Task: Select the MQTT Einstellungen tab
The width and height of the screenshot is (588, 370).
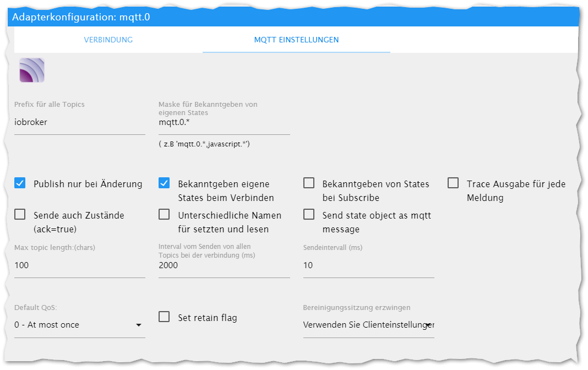Action: click(296, 40)
